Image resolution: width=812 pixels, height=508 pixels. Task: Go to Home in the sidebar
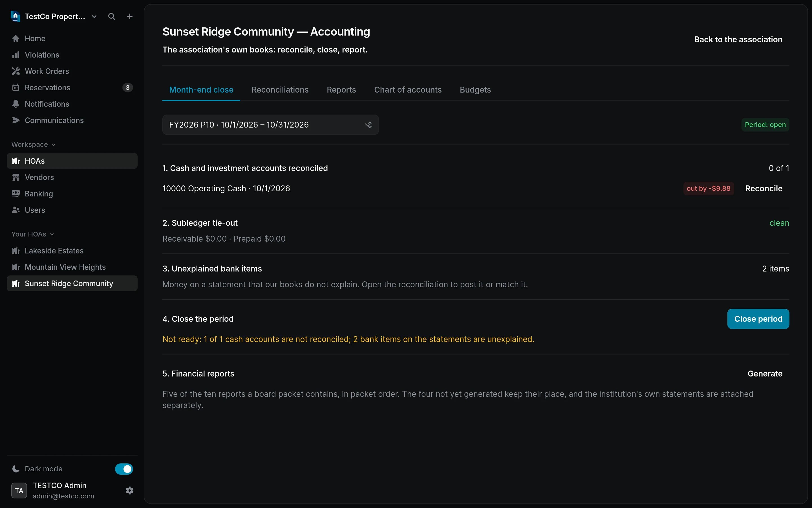(72, 39)
